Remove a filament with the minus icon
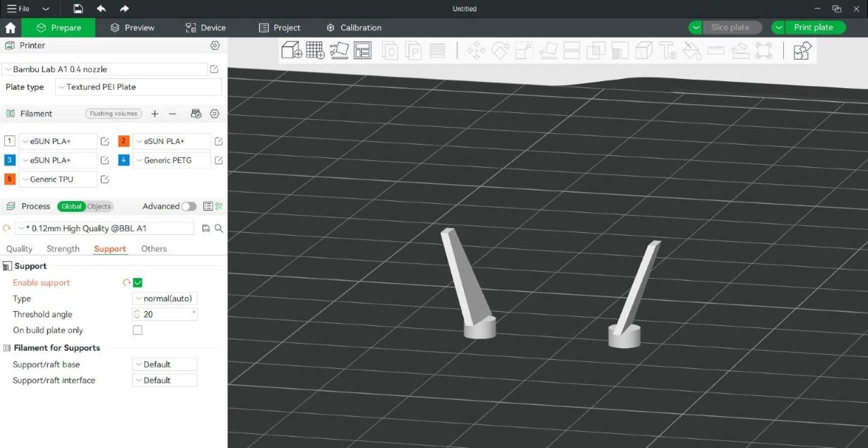 pos(172,114)
